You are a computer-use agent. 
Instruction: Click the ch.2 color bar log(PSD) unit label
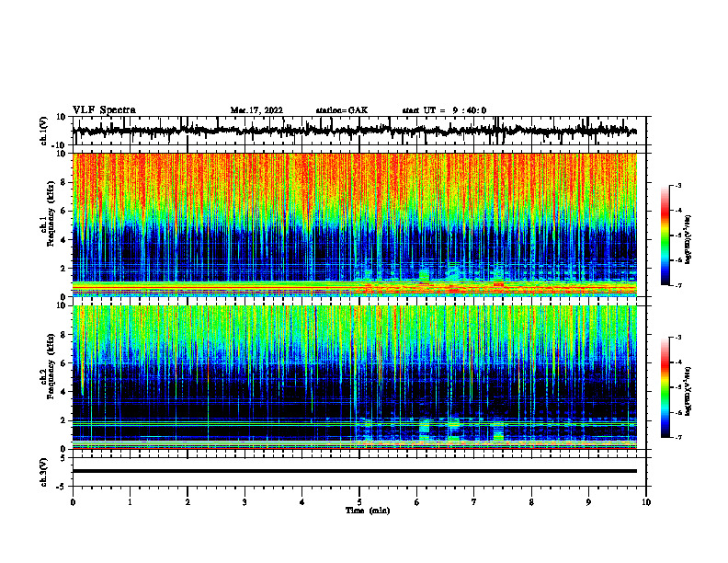[688, 392]
